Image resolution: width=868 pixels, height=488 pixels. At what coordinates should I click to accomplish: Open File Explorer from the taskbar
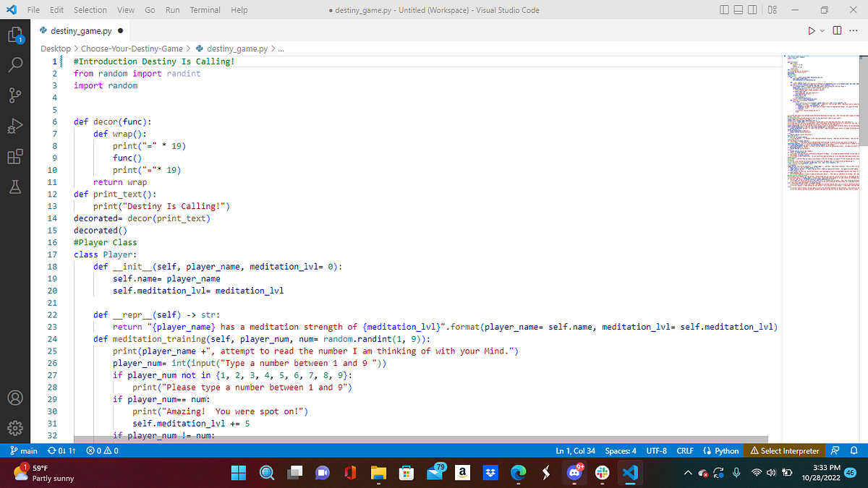[379, 473]
